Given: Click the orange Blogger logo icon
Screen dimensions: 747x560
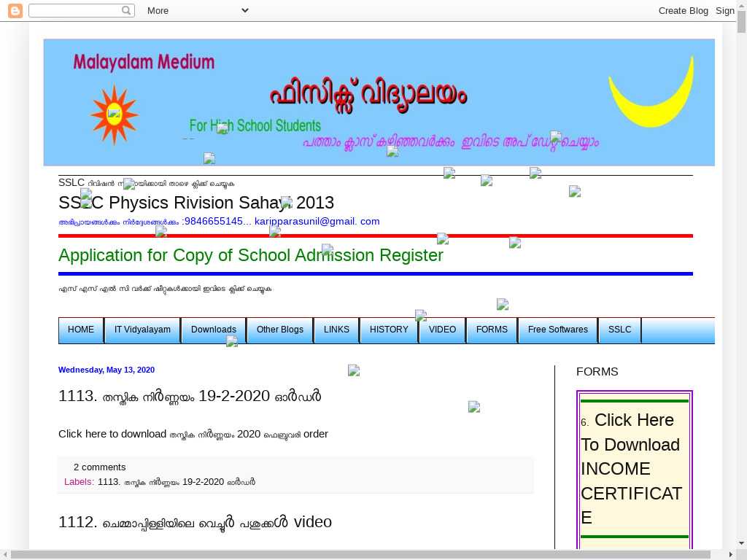Looking at the screenshot, I should click(15, 10).
